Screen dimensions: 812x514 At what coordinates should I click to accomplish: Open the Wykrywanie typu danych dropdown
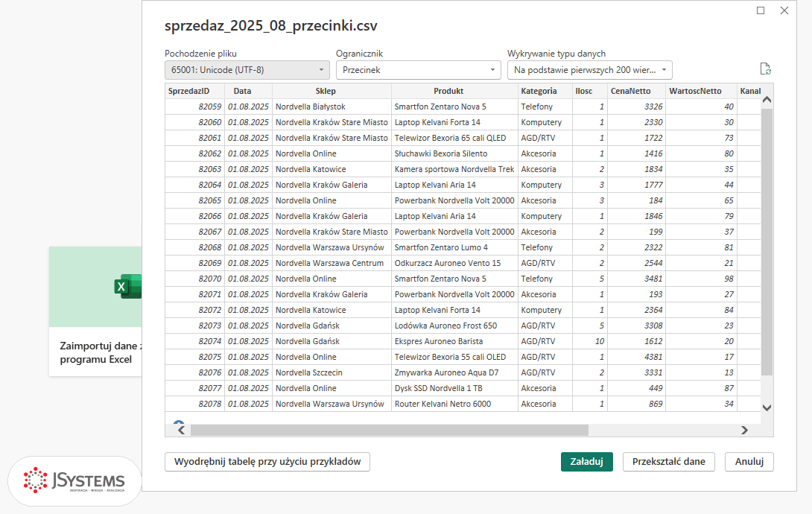click(x=590, y=70)
